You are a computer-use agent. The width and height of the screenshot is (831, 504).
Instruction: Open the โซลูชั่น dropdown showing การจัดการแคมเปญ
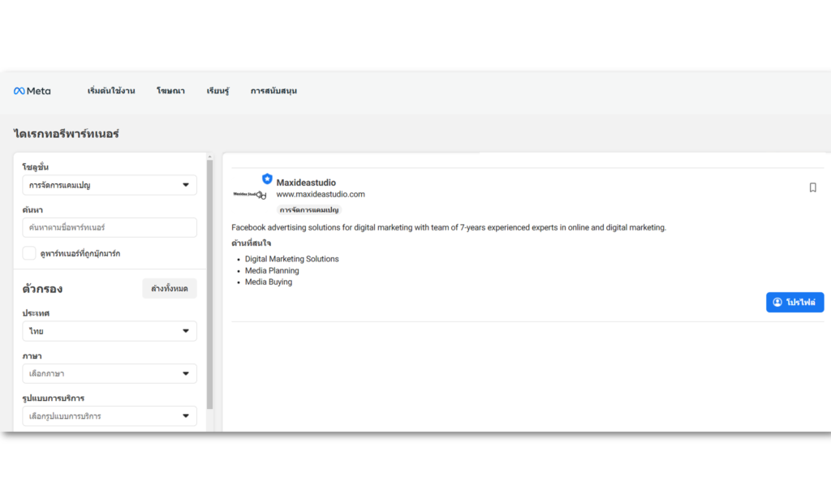110,185
